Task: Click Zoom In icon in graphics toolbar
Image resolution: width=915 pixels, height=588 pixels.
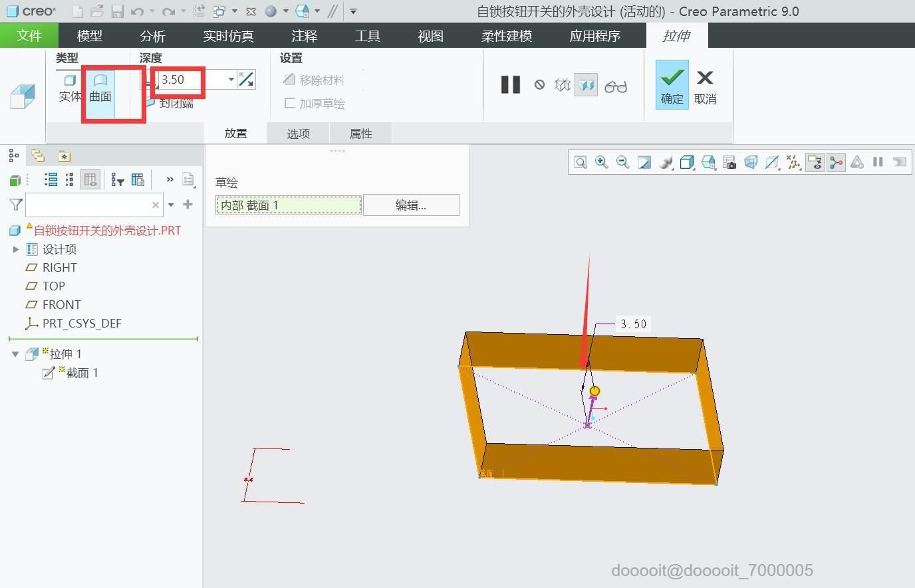Action: tap(602, 162)
